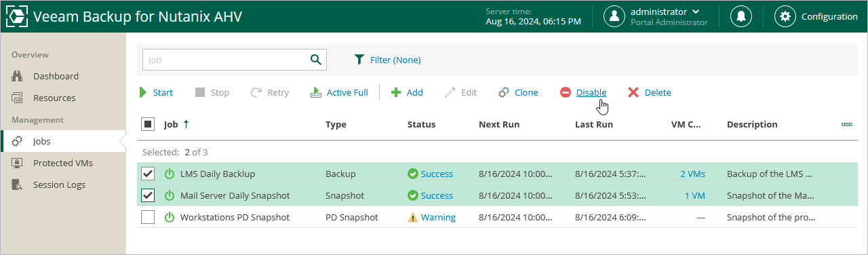868x255 pixels.
Task: Clone the selected job
Action: (x=518, y=92)
